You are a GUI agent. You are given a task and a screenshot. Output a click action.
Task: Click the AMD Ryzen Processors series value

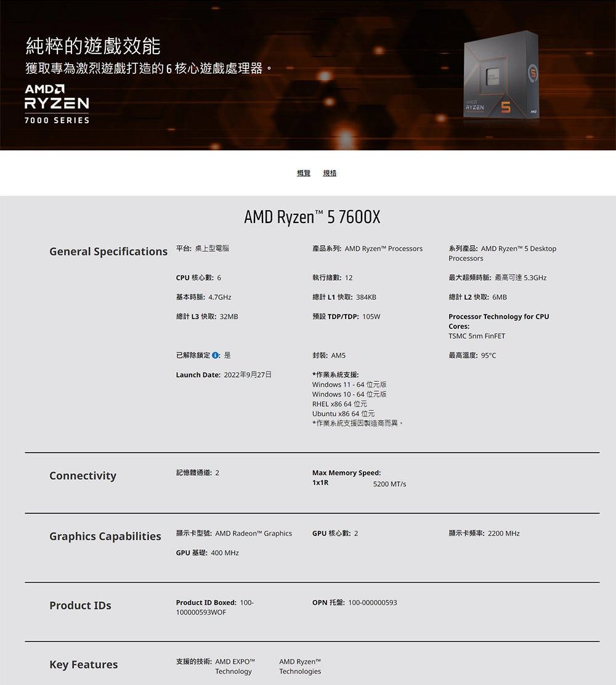point(384,249)
